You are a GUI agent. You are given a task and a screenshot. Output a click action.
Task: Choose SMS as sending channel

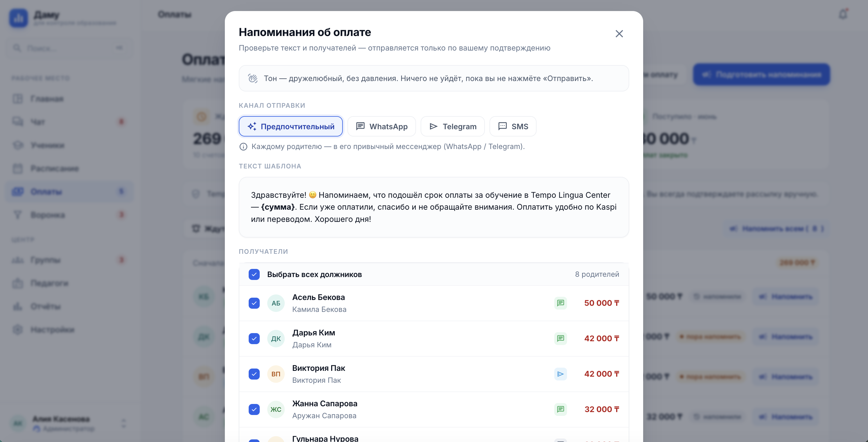[513, 126]
